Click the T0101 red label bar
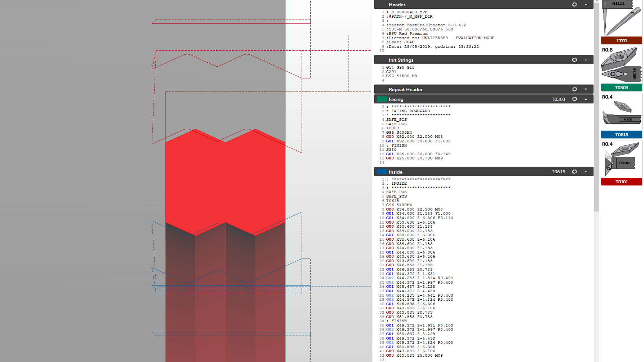Image resolution: width=644 pixels, height=362 pixels. [622, 182]
